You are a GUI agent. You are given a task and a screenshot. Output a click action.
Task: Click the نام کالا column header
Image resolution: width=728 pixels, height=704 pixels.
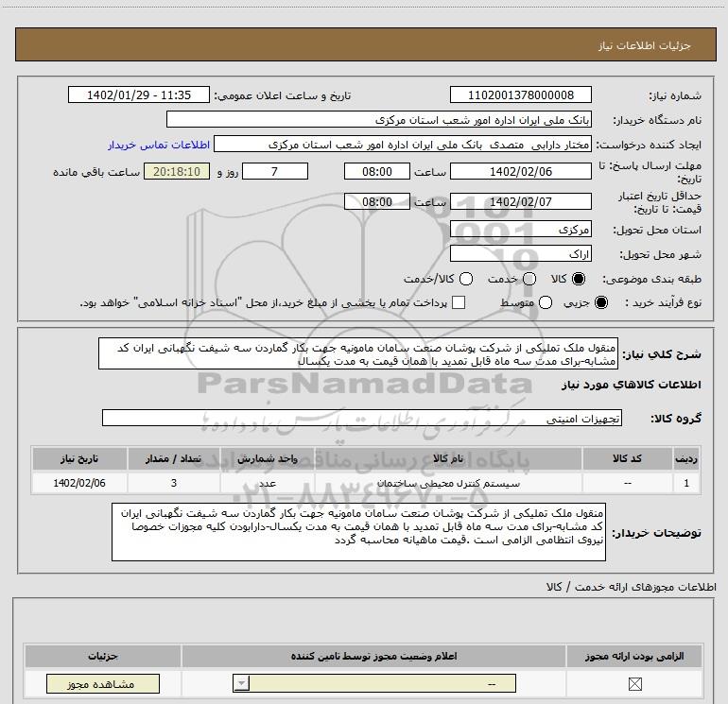pyautogui.click(x=448, y=458)
